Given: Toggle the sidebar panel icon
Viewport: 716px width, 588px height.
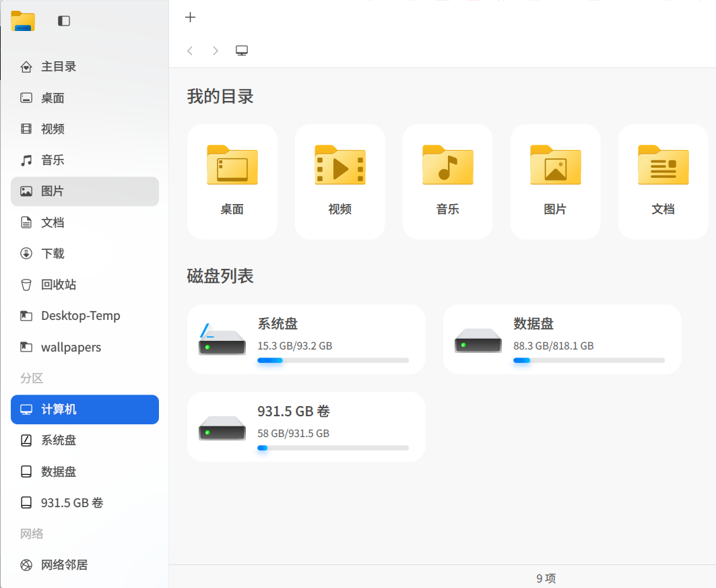Looking at the screenshot, I should (64, 21).
